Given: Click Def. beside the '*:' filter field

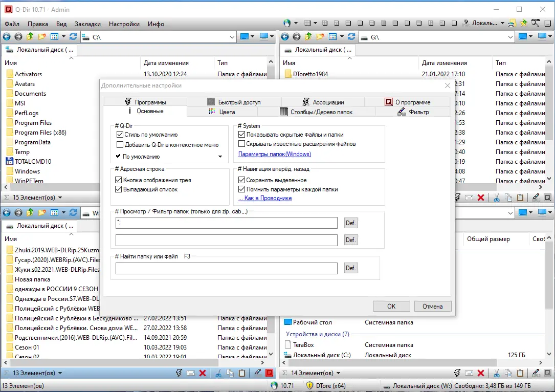Looking at the screenshot, I should point(350,223).
